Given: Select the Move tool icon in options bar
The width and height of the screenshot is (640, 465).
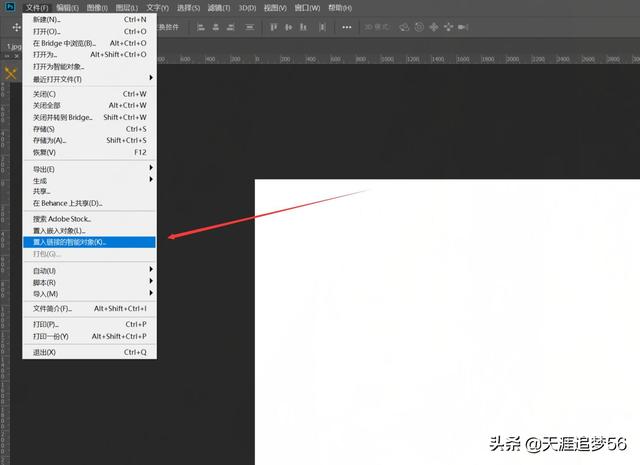Looking at the screenshot, I should (15, 27).
